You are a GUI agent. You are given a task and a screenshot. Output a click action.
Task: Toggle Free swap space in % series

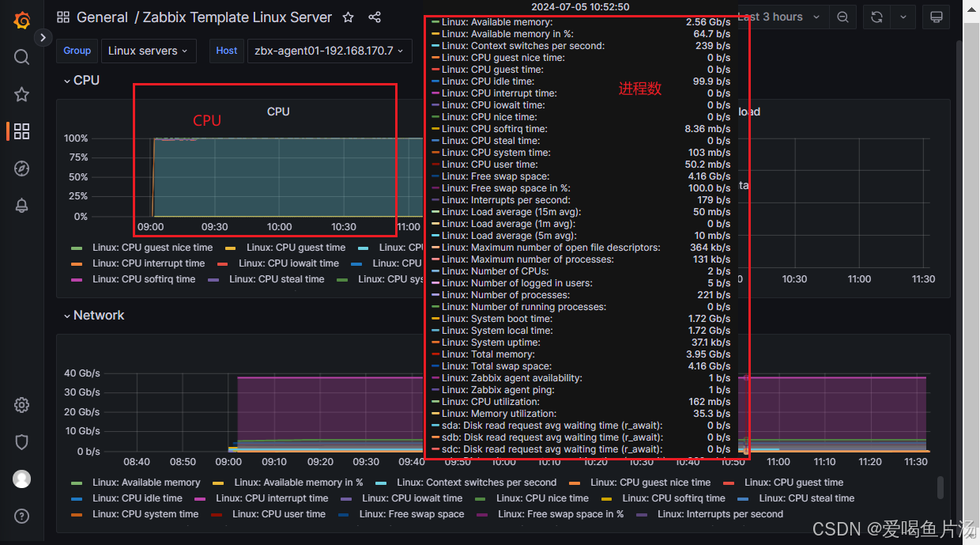pos(560,514)
